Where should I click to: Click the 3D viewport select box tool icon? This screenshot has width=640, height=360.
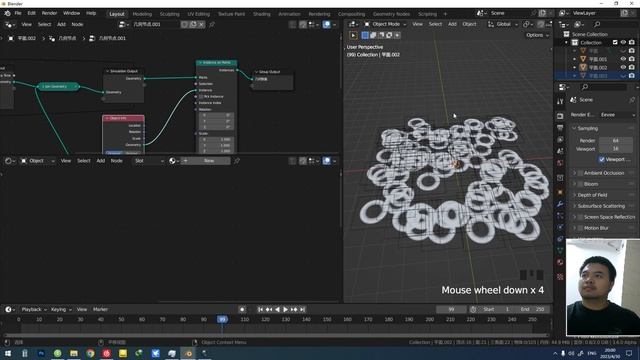click(353, 36)
